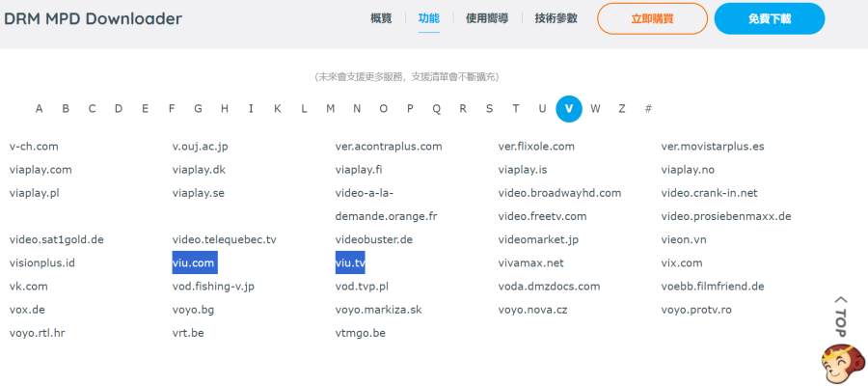Screen dimensions: 868x386
Task: Click the videomarket.jp entry
Action: (x=538, y=239)
